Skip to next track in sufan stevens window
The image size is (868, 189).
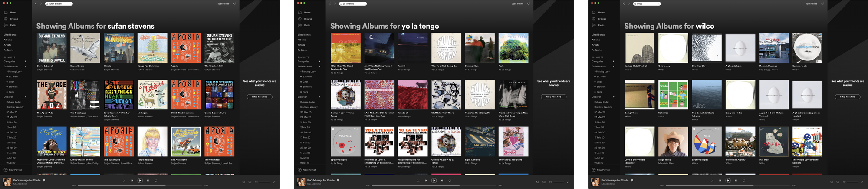coord(148,180)
